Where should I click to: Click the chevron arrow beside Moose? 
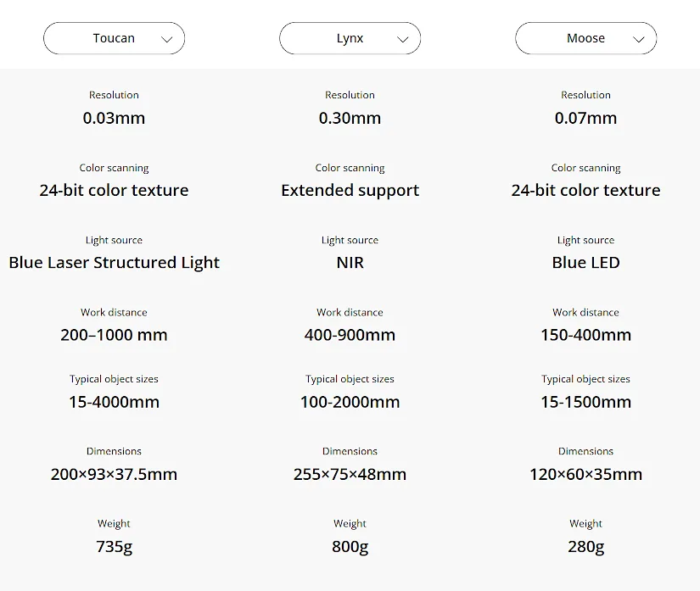pos(639,39)
